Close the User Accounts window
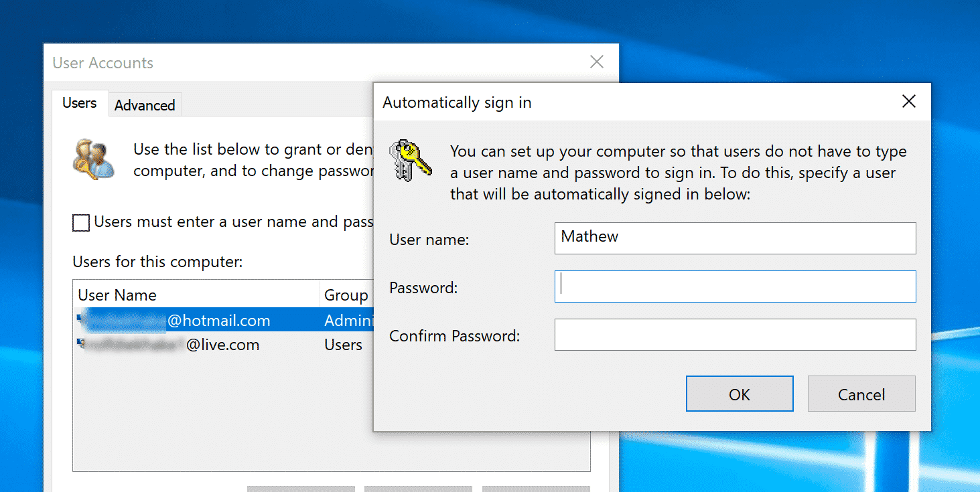The image size is (980, 492). 596,61
